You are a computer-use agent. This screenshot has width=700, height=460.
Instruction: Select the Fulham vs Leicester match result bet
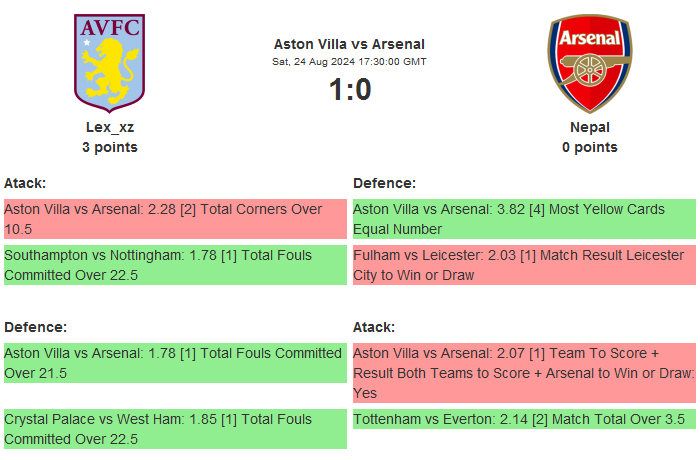point(524,265)
